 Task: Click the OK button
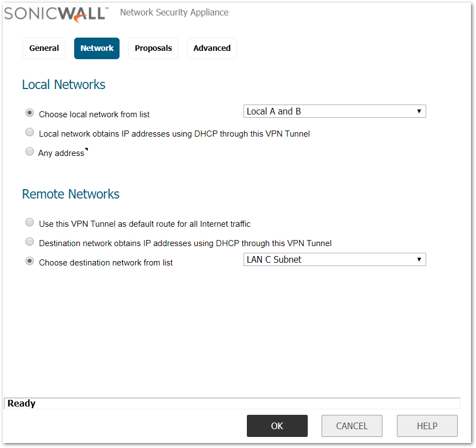coord(277,426)
